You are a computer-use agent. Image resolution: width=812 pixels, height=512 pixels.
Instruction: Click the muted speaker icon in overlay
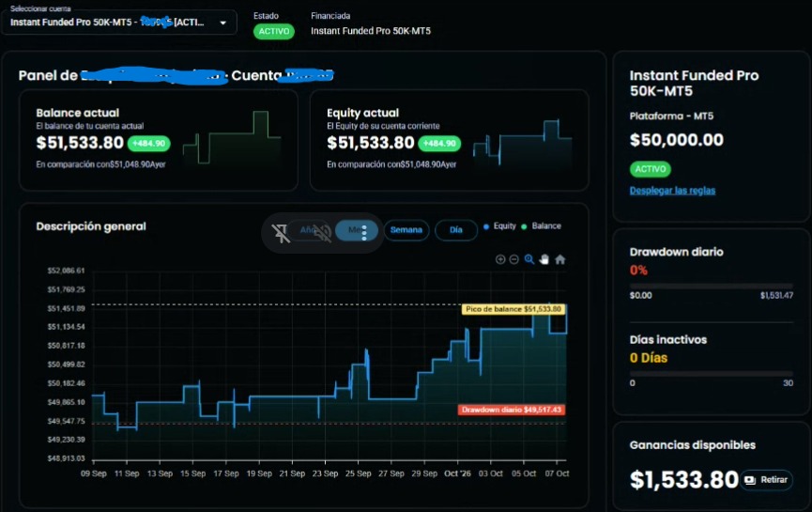322,233
